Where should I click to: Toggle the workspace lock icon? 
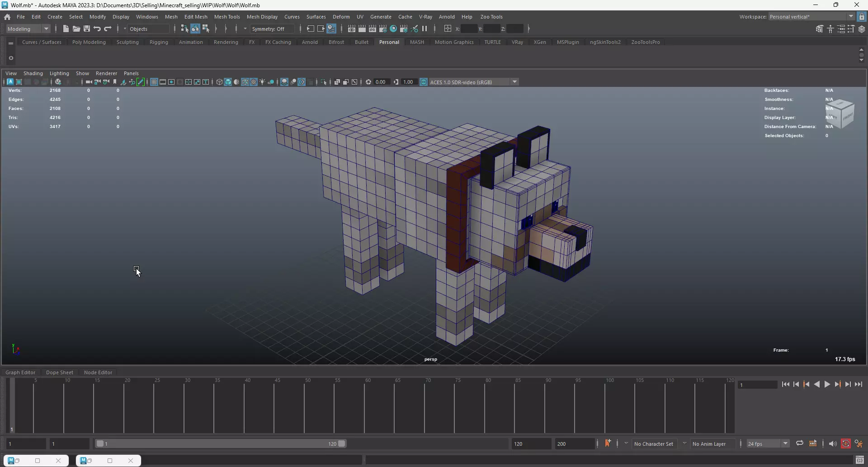862,17
